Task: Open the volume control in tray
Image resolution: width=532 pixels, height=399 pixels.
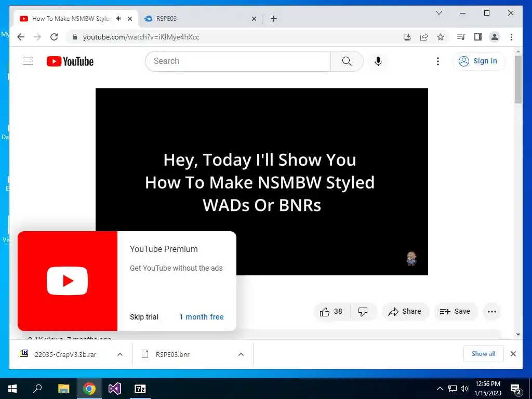Action: point(464,389)
